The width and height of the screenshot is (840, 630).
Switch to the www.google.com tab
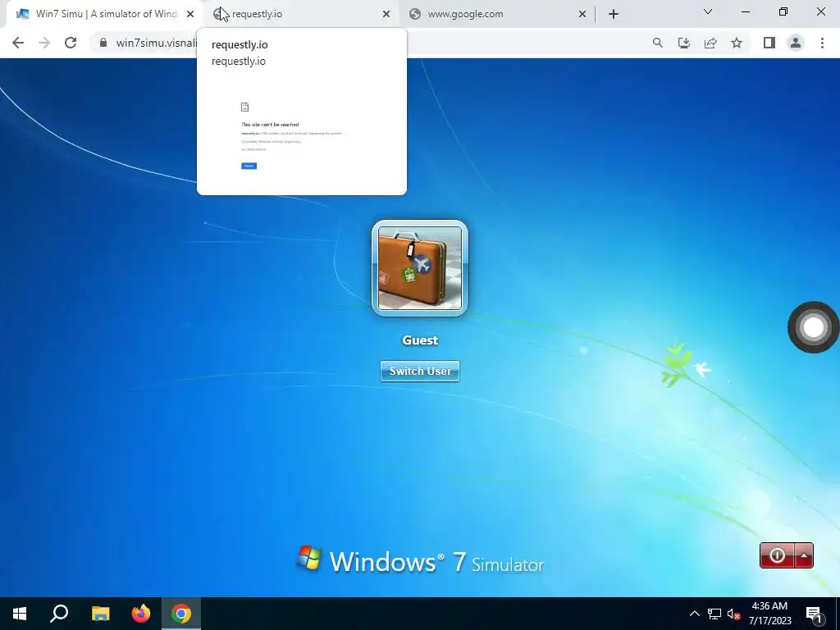[x=497, y=14]
